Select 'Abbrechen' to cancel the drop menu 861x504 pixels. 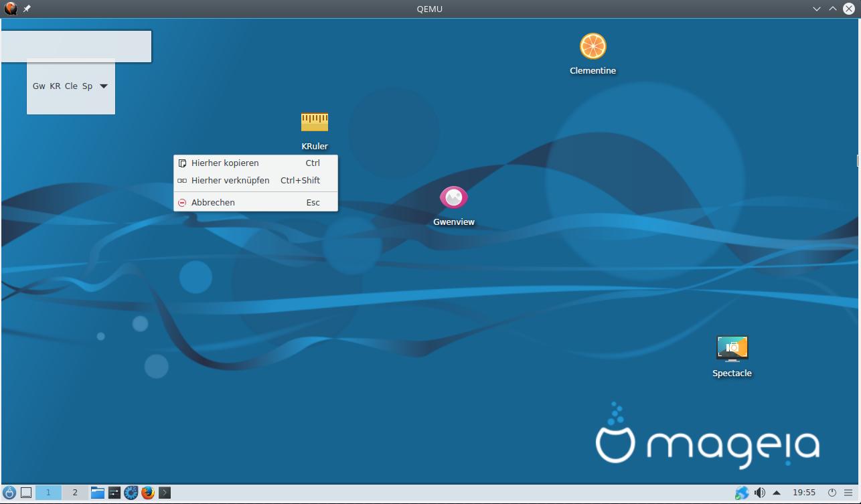(x=255, y=202)
